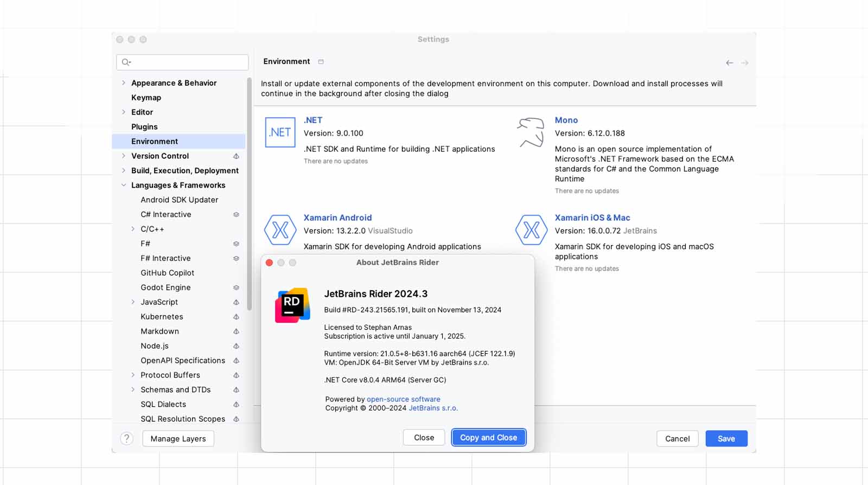Expand the Protocol Buffers subsection

(133, 375)
